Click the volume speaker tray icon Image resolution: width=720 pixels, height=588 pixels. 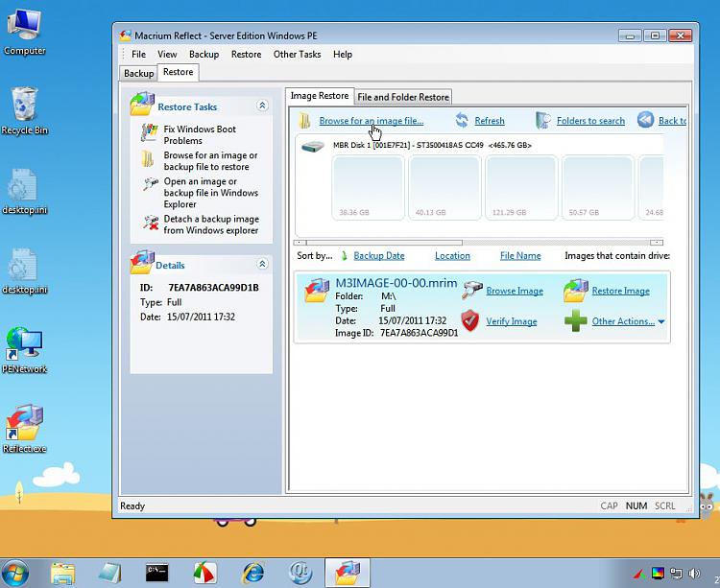tap(694, 574)
